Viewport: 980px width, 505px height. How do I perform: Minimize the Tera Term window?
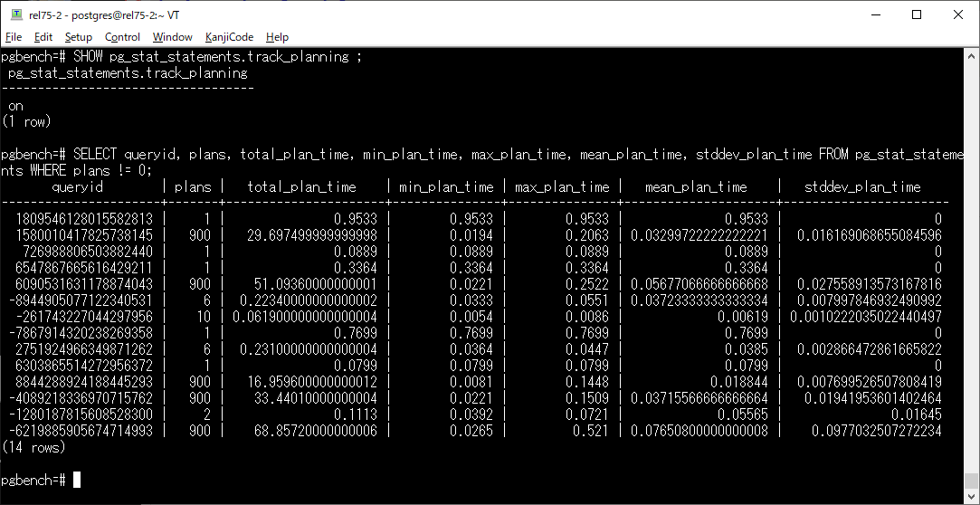(x=875, y=15)
